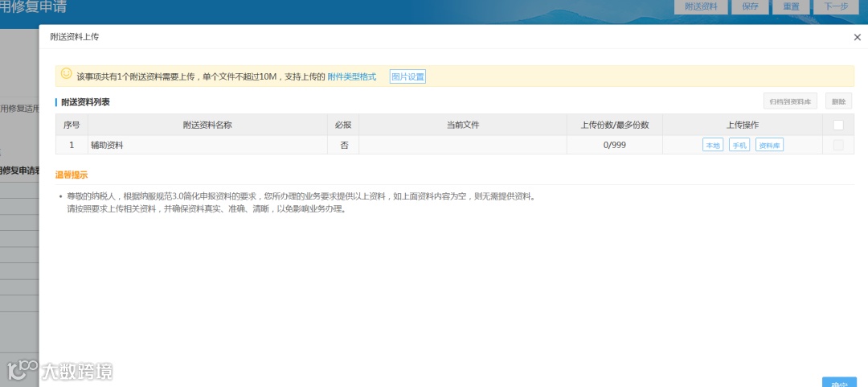This screenshot has height=387, width=868.
Task: Upload from 本地 for 辅助资料
Action: pyautogui.click(x=713, y=146)
